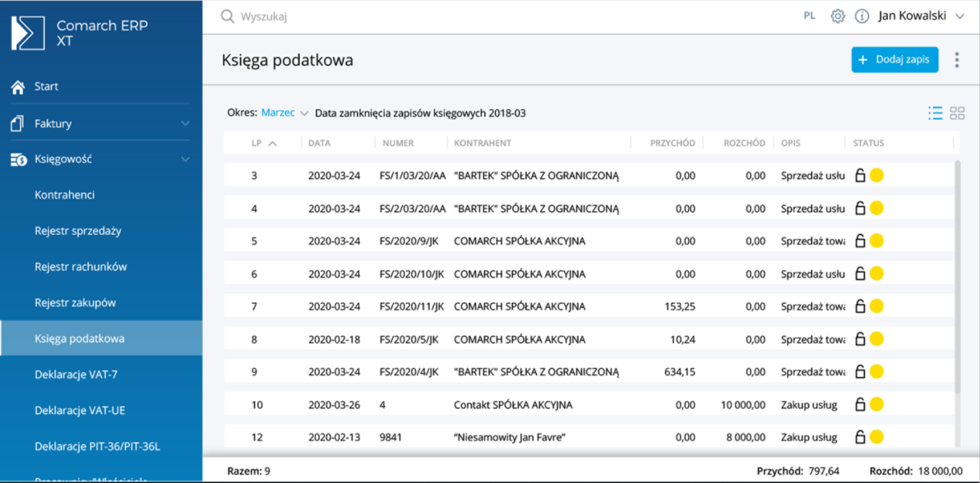Screen dimensions: 980x483
Task: Switch to tile grid view icon
Action: (x=957, y=113)
